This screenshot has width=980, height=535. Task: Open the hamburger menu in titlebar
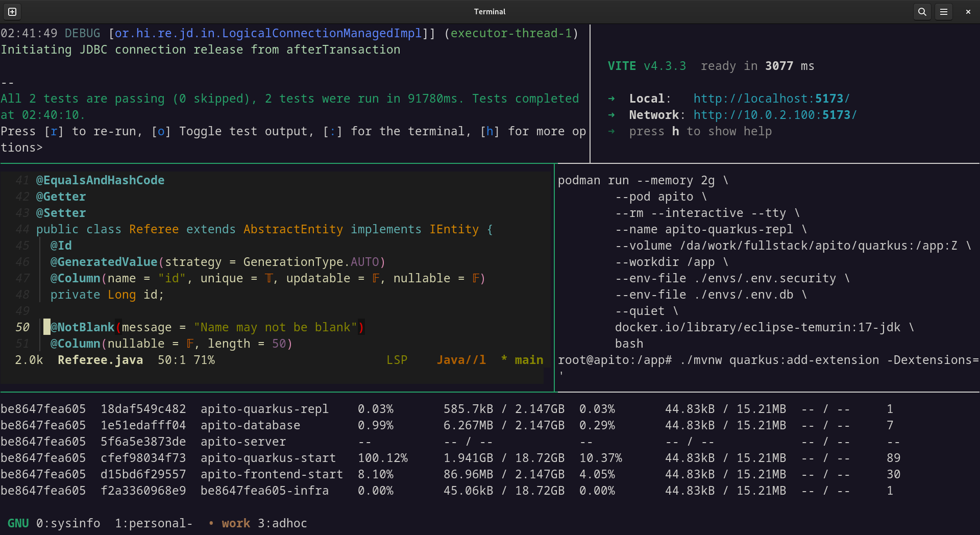[944, 12]
